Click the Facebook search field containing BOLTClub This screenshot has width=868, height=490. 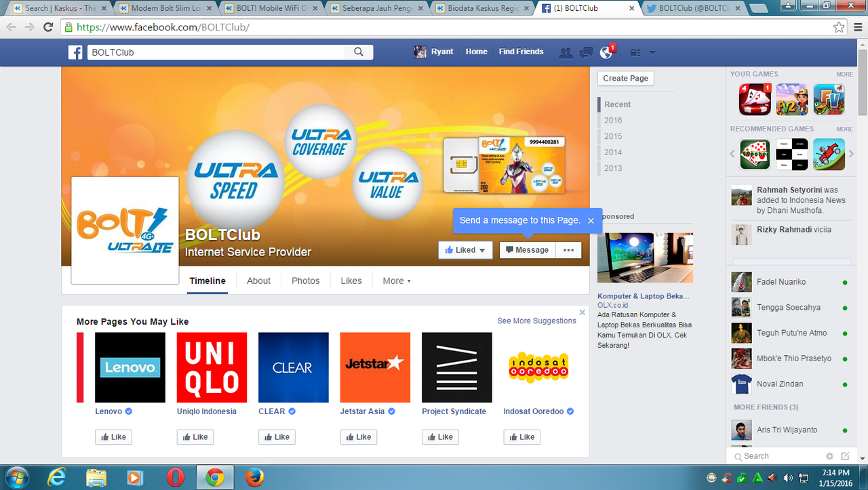(216, 52)
